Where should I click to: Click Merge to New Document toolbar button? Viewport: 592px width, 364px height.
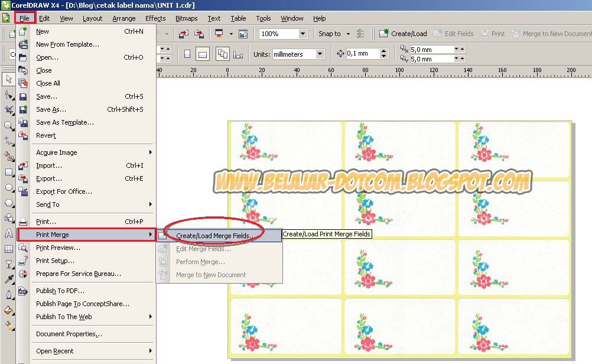click(x=551, y=34)
